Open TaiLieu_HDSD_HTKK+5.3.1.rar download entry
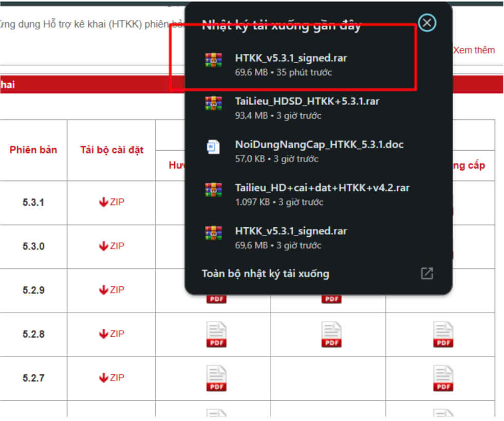Screen dimensions: 504x421 (x=318, y=108)
